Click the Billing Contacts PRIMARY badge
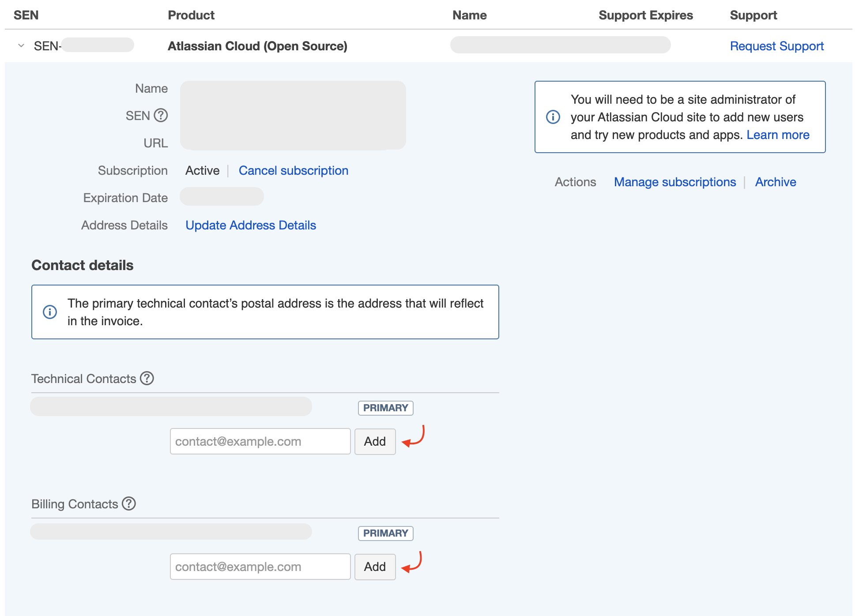 [x=386, y=533]
